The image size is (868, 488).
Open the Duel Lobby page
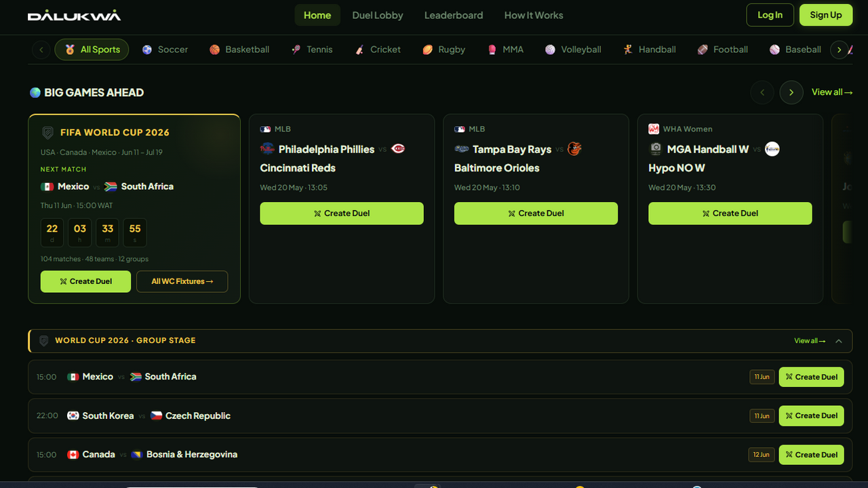click(378, 15)
